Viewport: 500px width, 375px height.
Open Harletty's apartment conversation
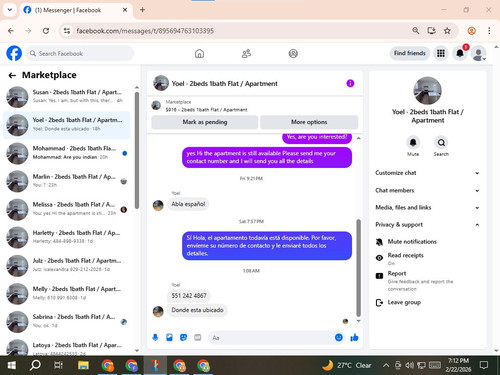66,237
